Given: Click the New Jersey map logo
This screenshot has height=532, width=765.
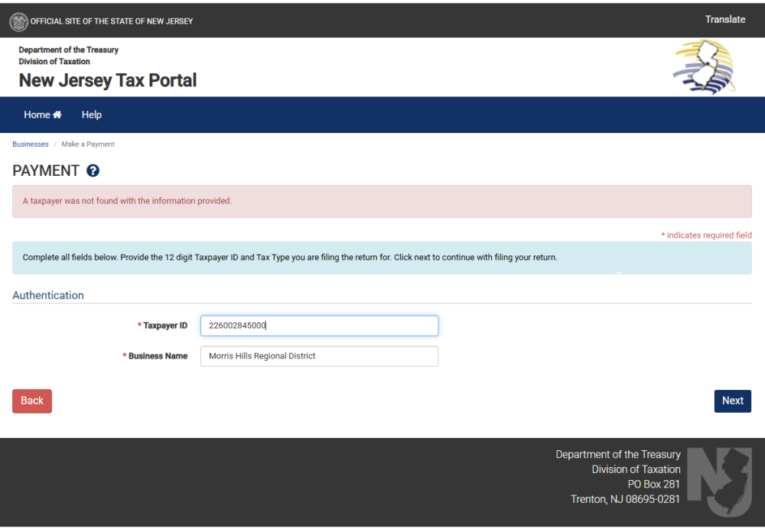Looking at the screenshot, I should pos(705,67).
